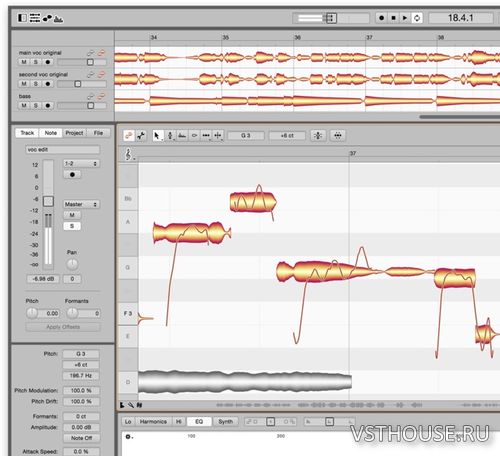
Task: Click the Apply Offsets button
Action: point(63,327)
